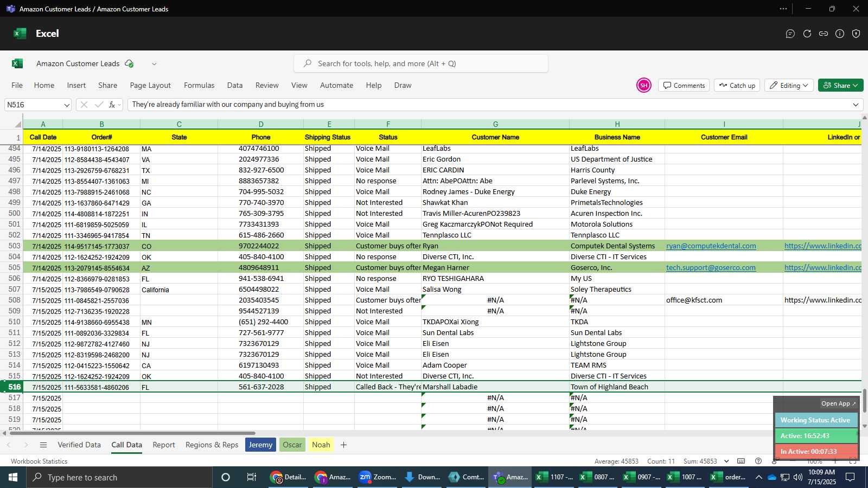868x488 pixels.
Task: Click the SH user avatar
Action: click(643, 85)
